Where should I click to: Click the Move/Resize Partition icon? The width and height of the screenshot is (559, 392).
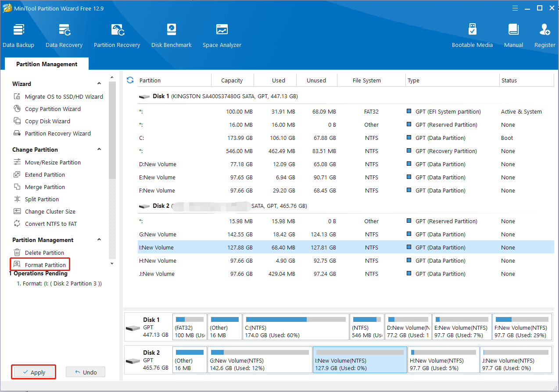[x=17, y=162]
